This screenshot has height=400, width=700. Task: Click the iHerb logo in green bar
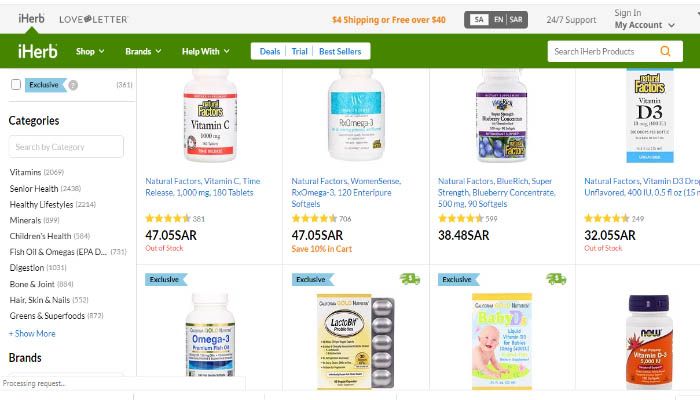(x=38, y=51)
